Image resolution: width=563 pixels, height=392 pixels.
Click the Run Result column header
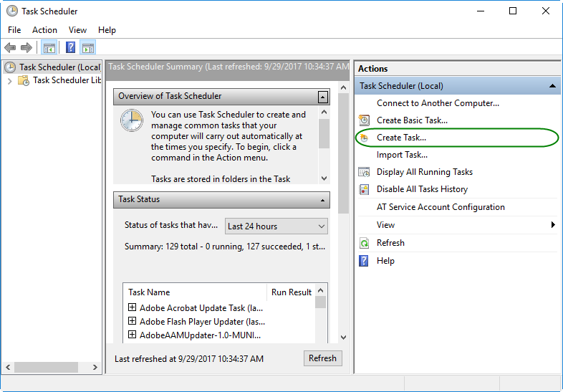[x=292, y=292]
